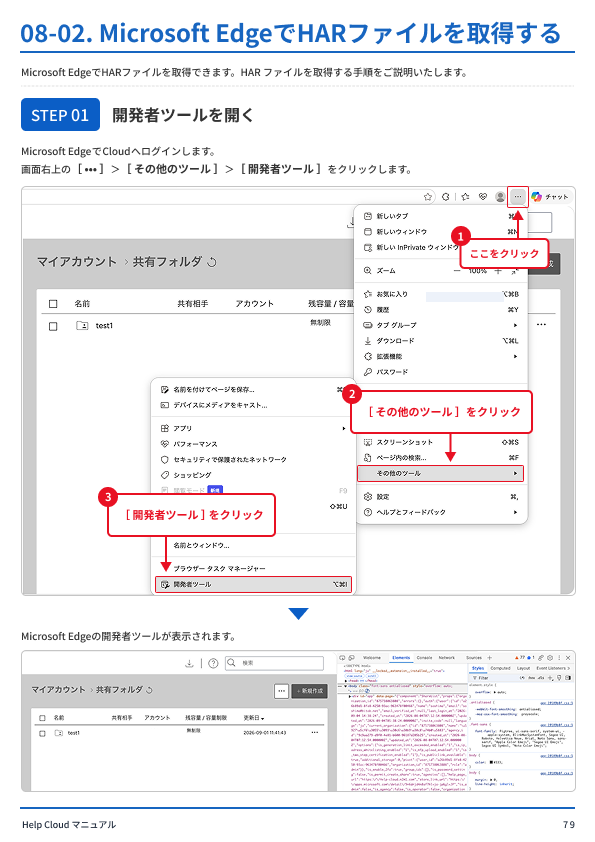The height and width of the screenshot is (842, 595).
Task: Select 新しいウィンドウ from the Edge menu
Action: [441, 231]
